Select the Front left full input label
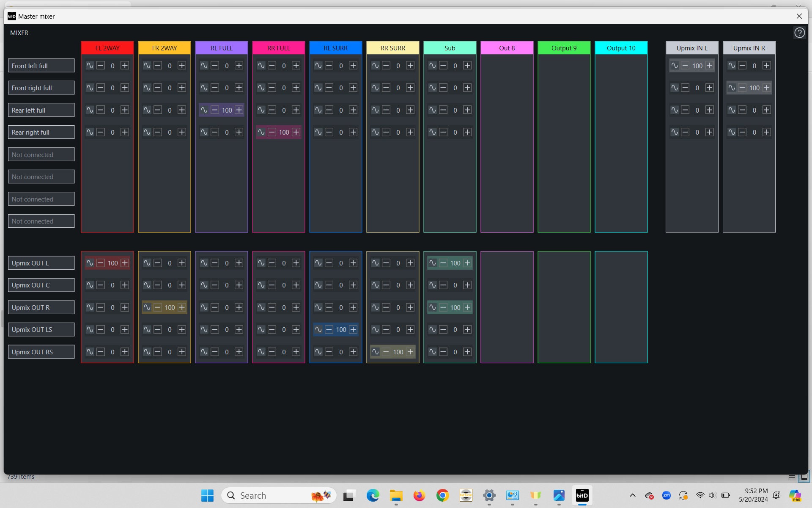The width and height of the screenshot is (812, 508). point(41,66)
